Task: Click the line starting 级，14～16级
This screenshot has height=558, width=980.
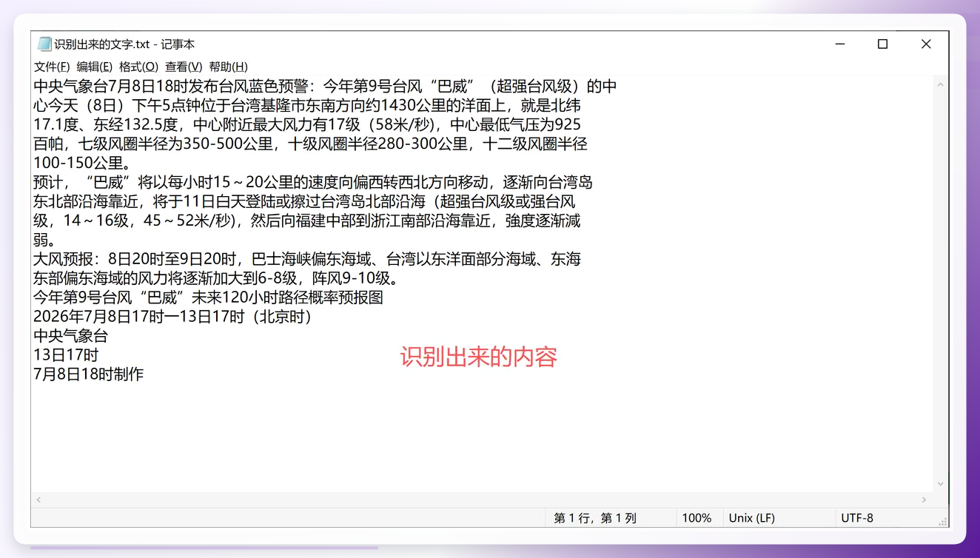Action: (307, 221)
